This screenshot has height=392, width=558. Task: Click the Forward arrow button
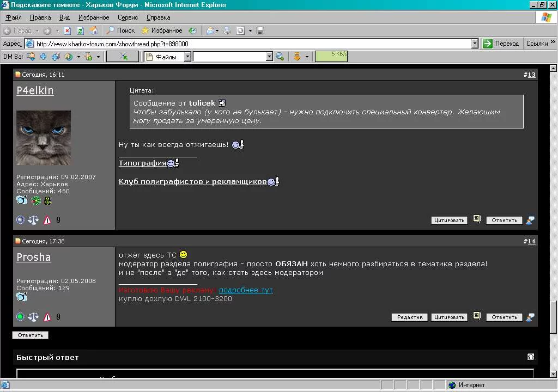pos(47,30)
